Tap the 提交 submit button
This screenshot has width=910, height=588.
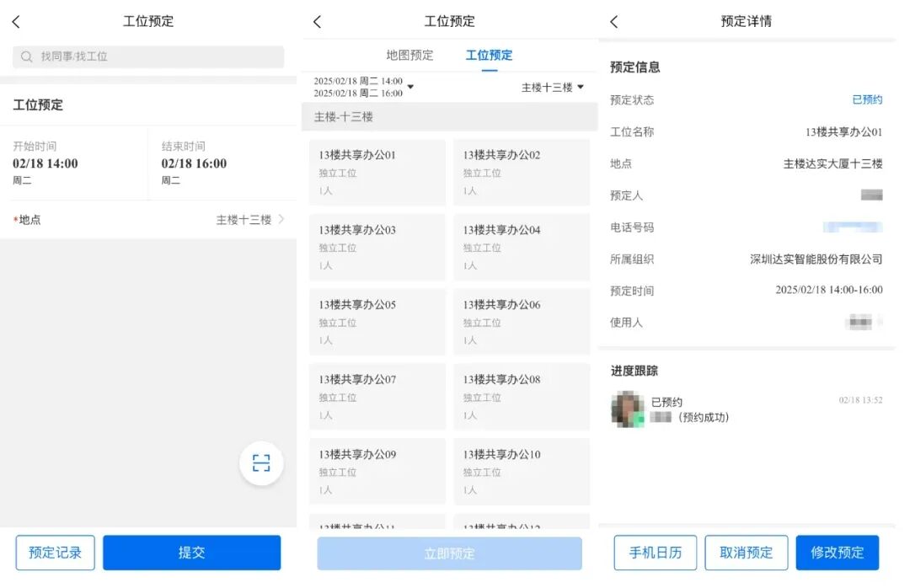[191, 553]
